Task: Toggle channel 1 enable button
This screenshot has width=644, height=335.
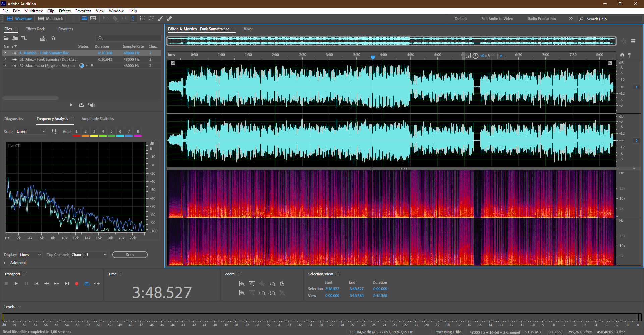Action: point(636,87)
